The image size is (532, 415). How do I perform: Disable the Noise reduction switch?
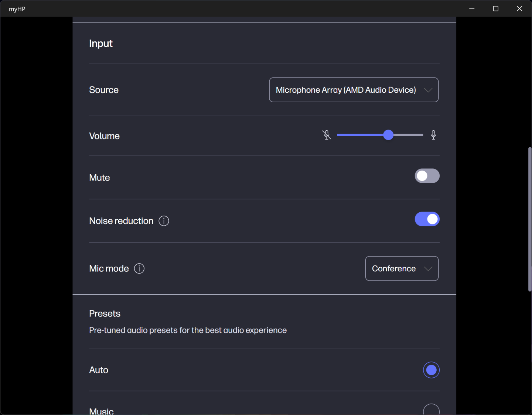pyautogui.click(x=427, y=219)
